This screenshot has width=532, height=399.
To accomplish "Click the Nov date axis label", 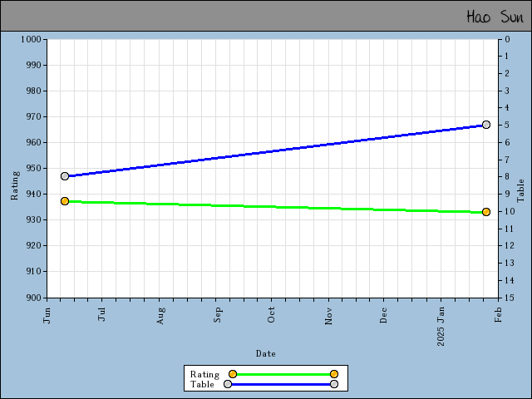I will click(328, 316).
